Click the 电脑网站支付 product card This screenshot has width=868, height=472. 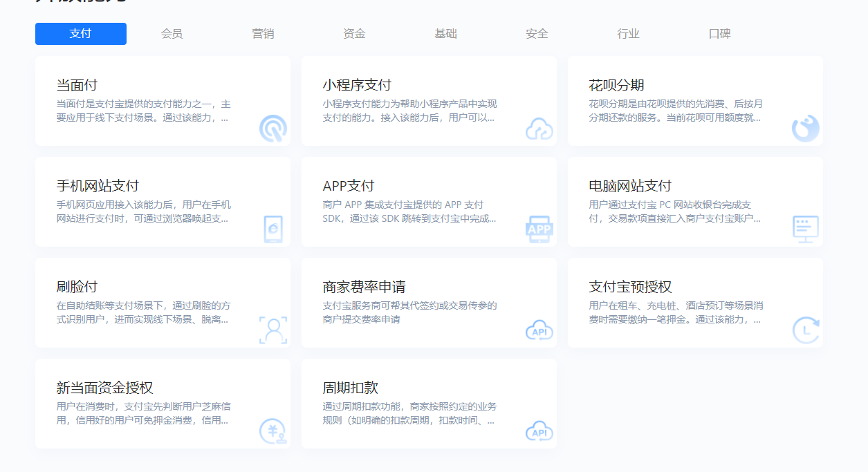coord(695,202)
